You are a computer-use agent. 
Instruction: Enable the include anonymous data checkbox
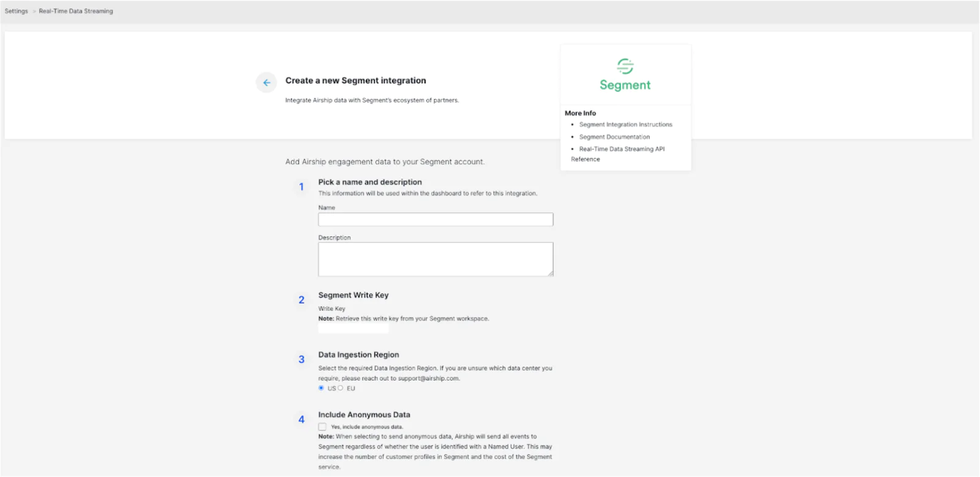[322, 427]
